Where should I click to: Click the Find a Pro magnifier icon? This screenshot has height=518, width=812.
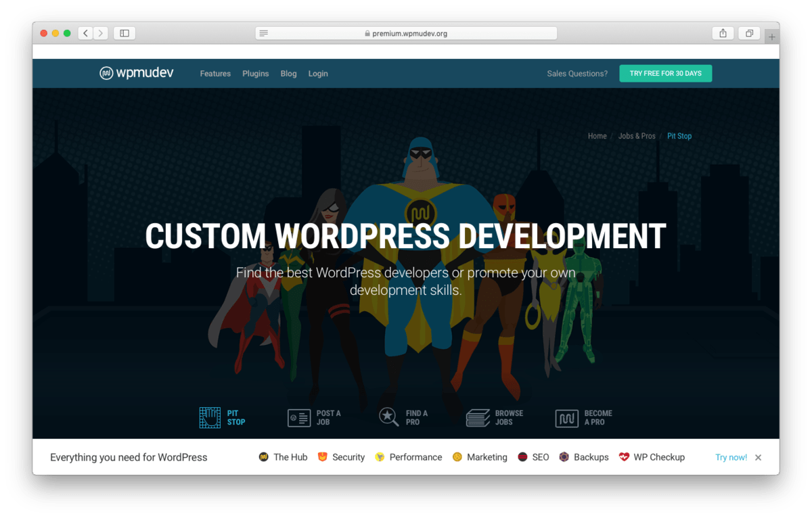[388, 417]
